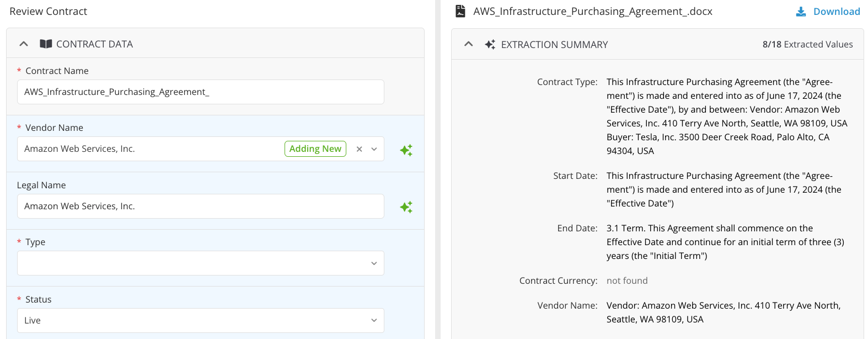Click the 8/18 Extracted Values text
Image resolution: width=868 pixels, height=339 pixels.
click(x=808, y=44)
